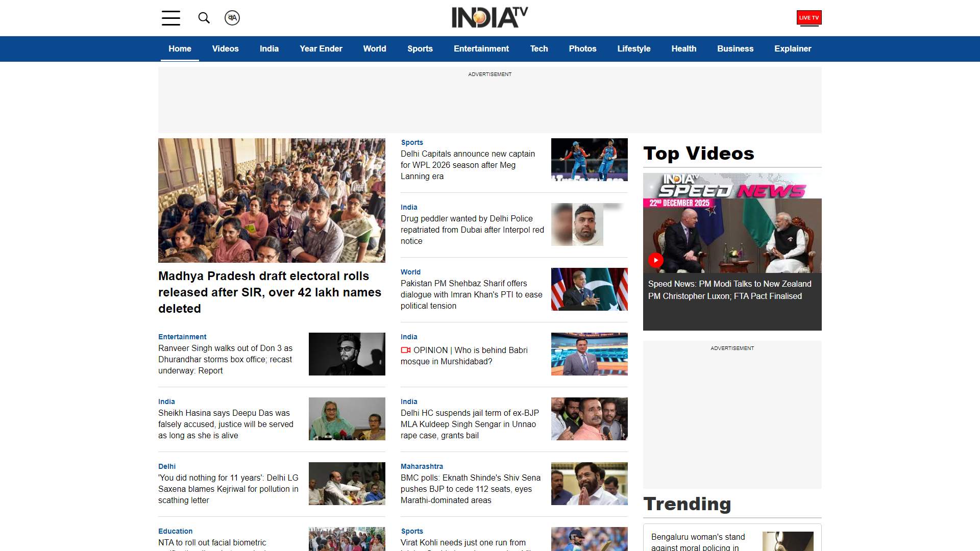Open the Eknath Shinde BMC polls story
Screen dimensions: 980x551
click(x=470, y=489)
